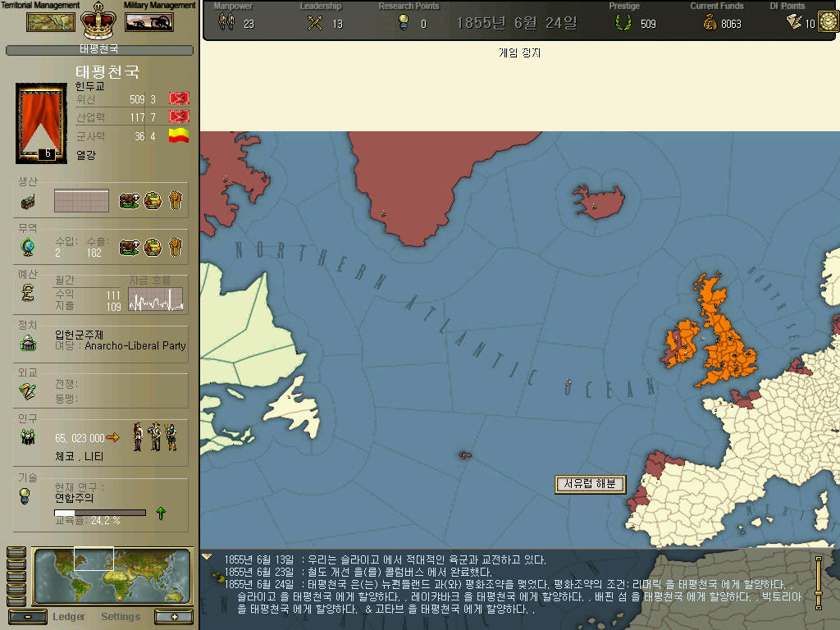Image resolution: width=840 pixels, height=630 pixels.
Task: Click the 1855년 6월 23일 log entry
Action: tap(358, 572)
